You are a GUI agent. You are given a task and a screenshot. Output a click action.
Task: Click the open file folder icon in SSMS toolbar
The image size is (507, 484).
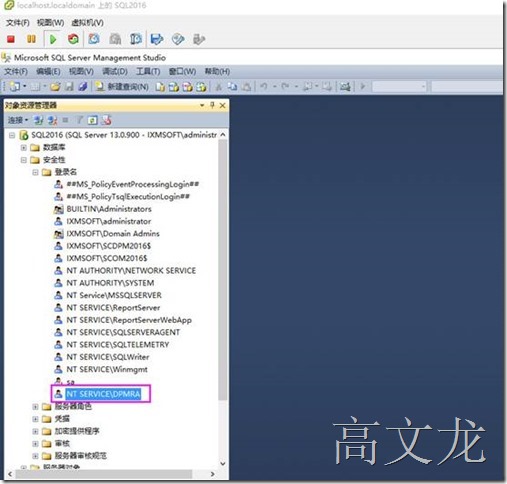click(55, 87)
